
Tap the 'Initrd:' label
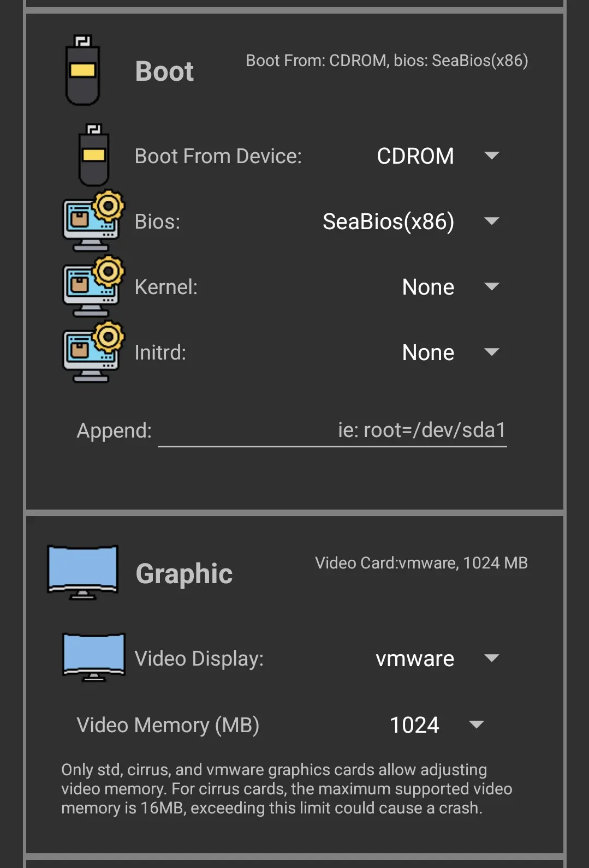coord(160,352)
